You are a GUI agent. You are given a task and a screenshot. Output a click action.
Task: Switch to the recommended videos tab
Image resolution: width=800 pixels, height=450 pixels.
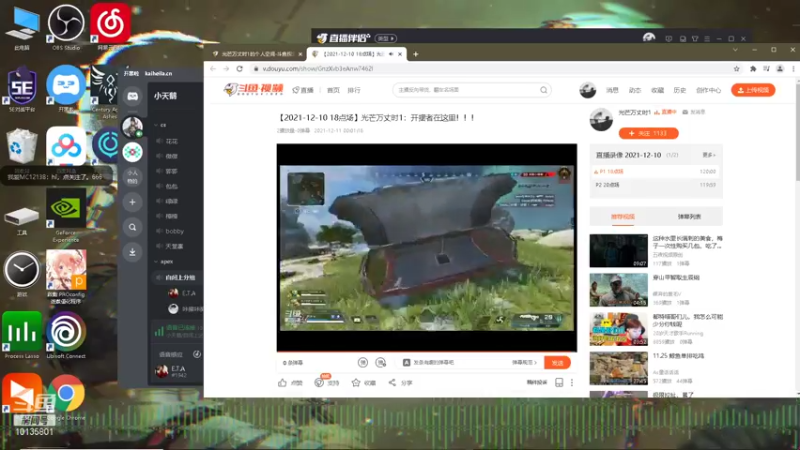pos(622,216)
